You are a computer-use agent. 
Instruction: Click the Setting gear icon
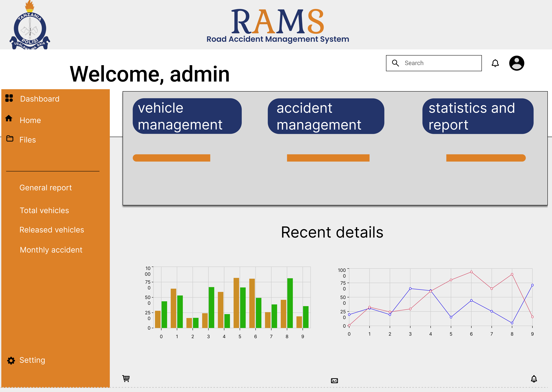tap(11, 360)
